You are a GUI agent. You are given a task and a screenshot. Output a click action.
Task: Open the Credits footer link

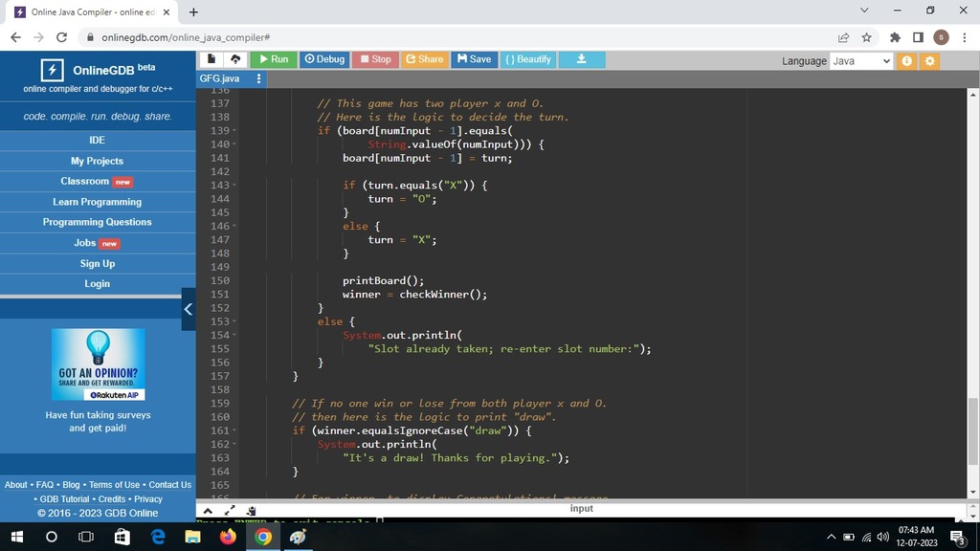coord(112,499)
